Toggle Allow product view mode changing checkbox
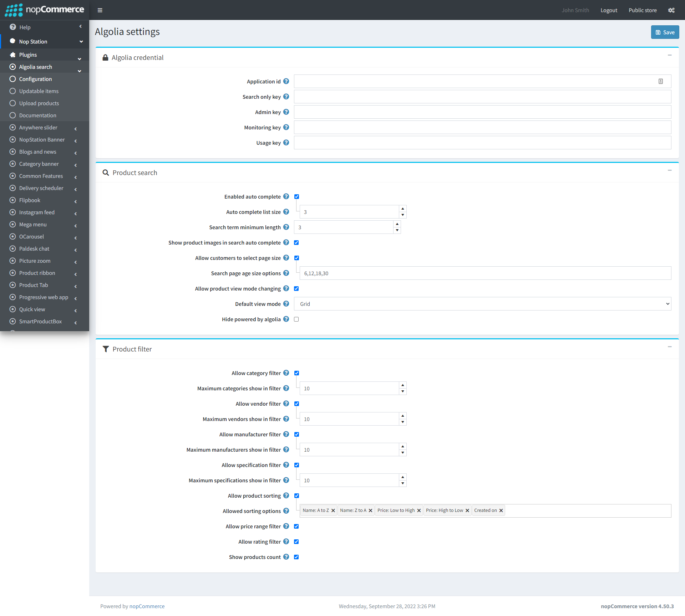Screen dimensions: 685x616 coord(296,288)
